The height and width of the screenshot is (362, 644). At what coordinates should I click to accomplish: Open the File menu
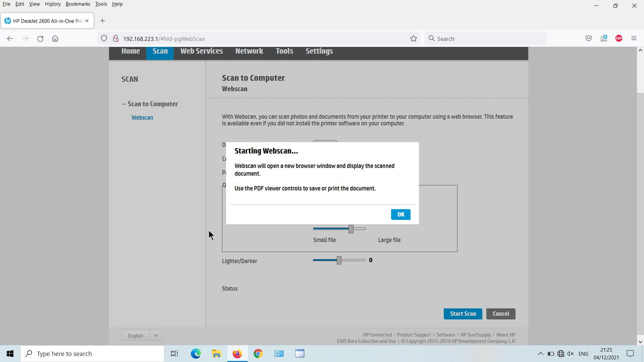point(6,4)
